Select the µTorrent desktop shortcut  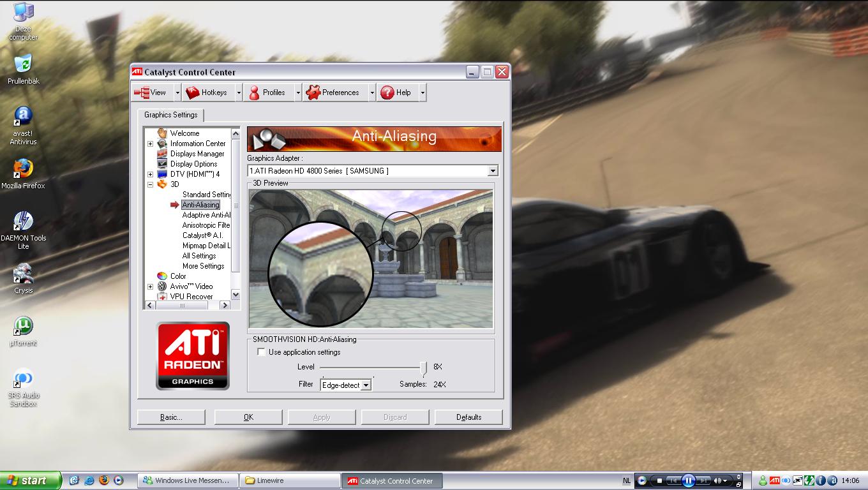pos(23,332)
